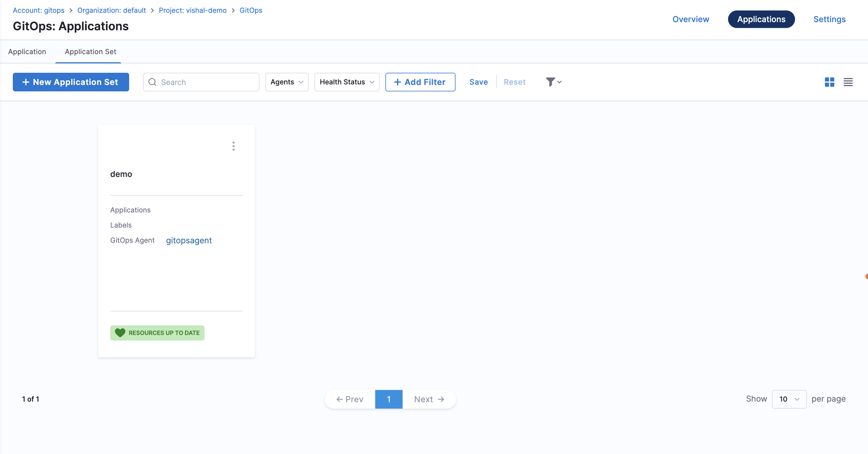868x454 pixels.
Task: Open the saved filters funnel menu
Action: [553, 82]
